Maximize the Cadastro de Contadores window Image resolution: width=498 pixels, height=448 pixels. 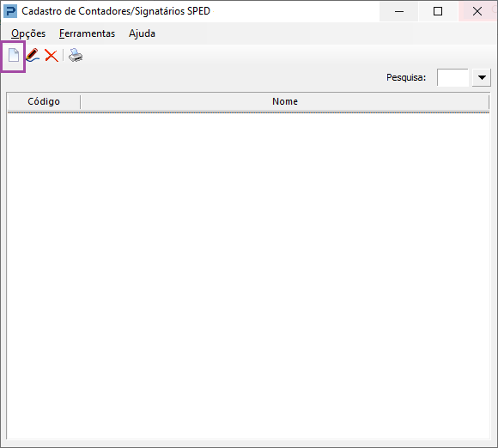(438, 11)
